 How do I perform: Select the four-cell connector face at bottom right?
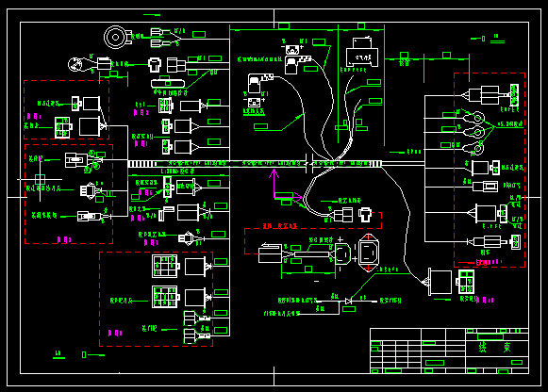(x=466, y=282)
